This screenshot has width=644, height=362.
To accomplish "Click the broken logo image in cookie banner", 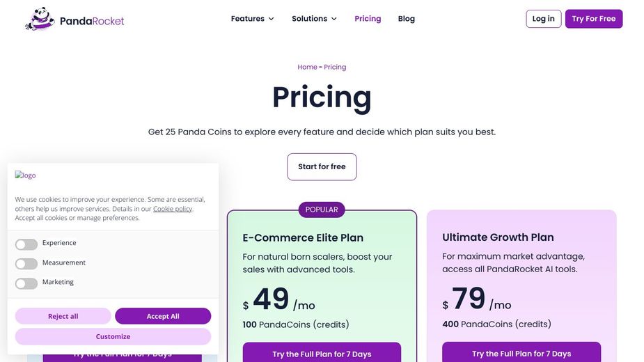I will click(x=26, y=175).
